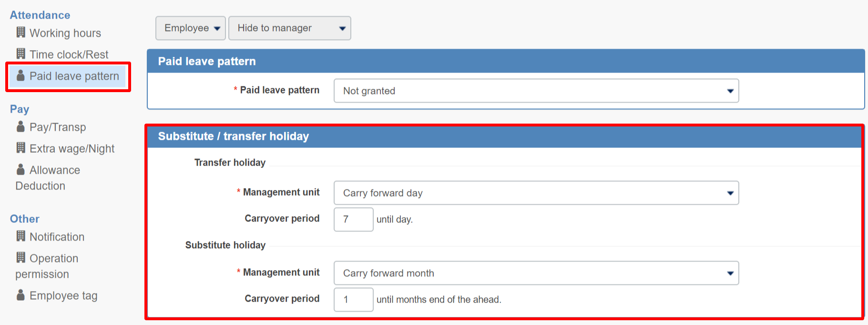
Task: Click the building icon beside Working hours
Action: [21, 32]
